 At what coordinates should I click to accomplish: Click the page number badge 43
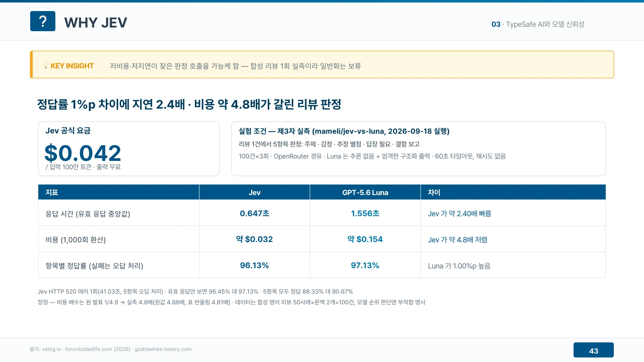coord(594,350)
